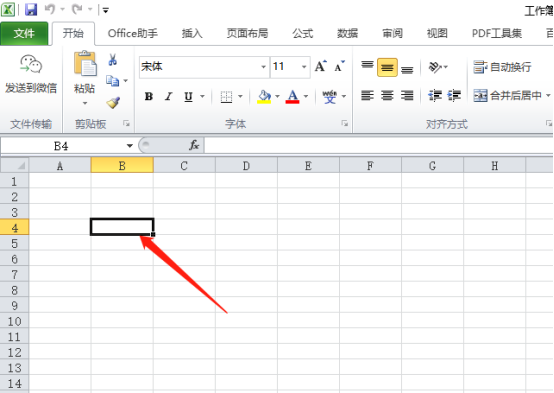The height and width of the screenshot is (393, 554).
Task: Toggle align text right
Action: click(x=407, y=95)
